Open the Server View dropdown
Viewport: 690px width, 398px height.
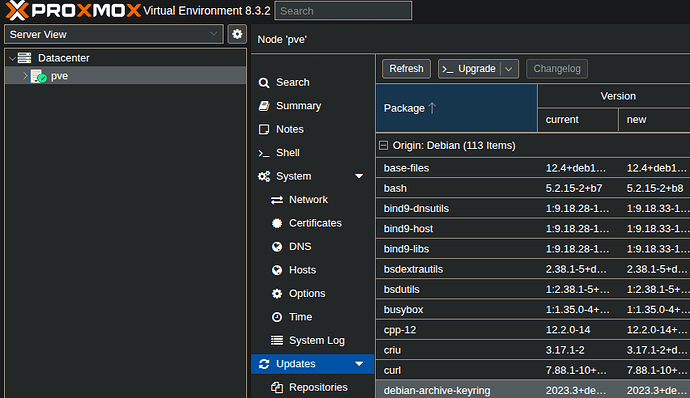(x=114, y=34)
